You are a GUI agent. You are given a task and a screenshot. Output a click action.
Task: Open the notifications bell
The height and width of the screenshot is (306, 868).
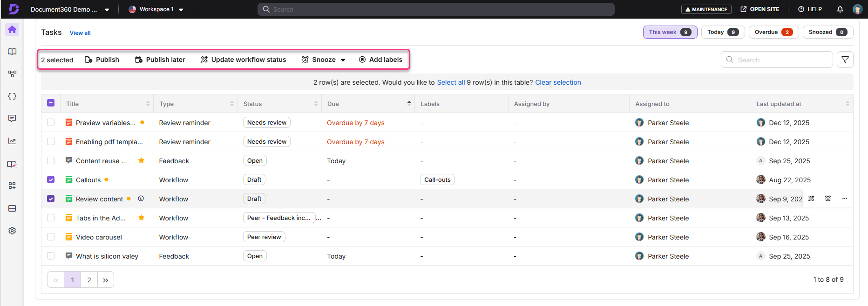(840, 9)
